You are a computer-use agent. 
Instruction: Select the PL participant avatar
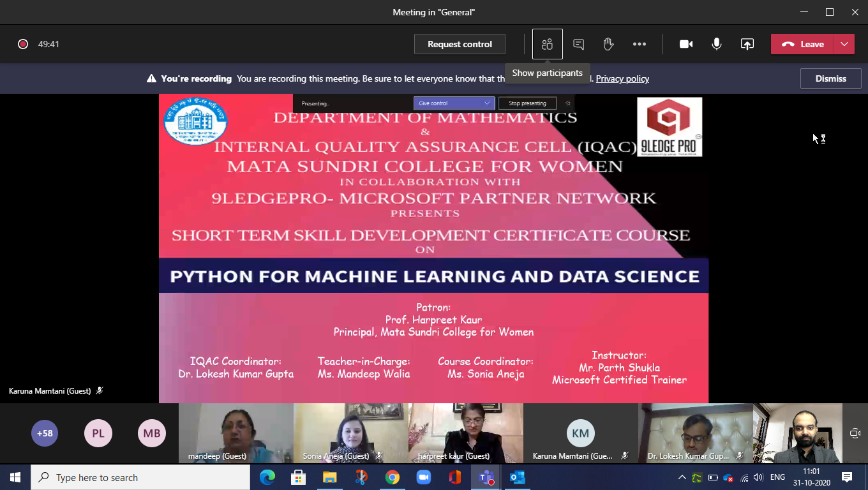coord(98,434)
